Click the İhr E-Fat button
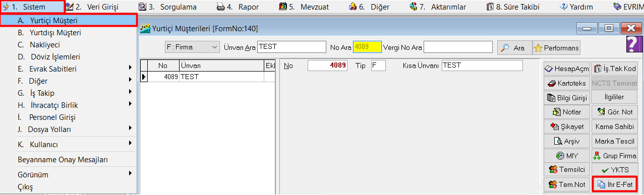The image size is (644, 195). [614, 184]
